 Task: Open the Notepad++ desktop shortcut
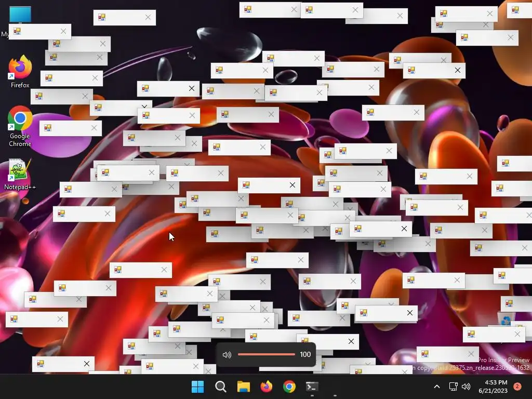[20, 175]
